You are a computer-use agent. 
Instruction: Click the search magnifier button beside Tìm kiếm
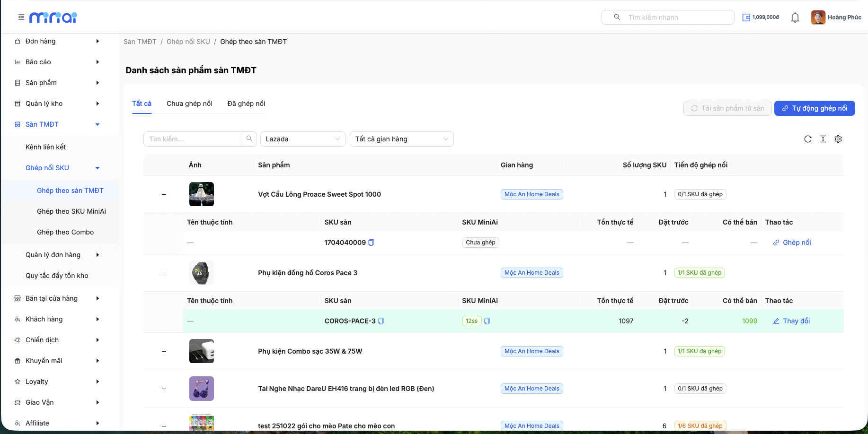(249, 139)
